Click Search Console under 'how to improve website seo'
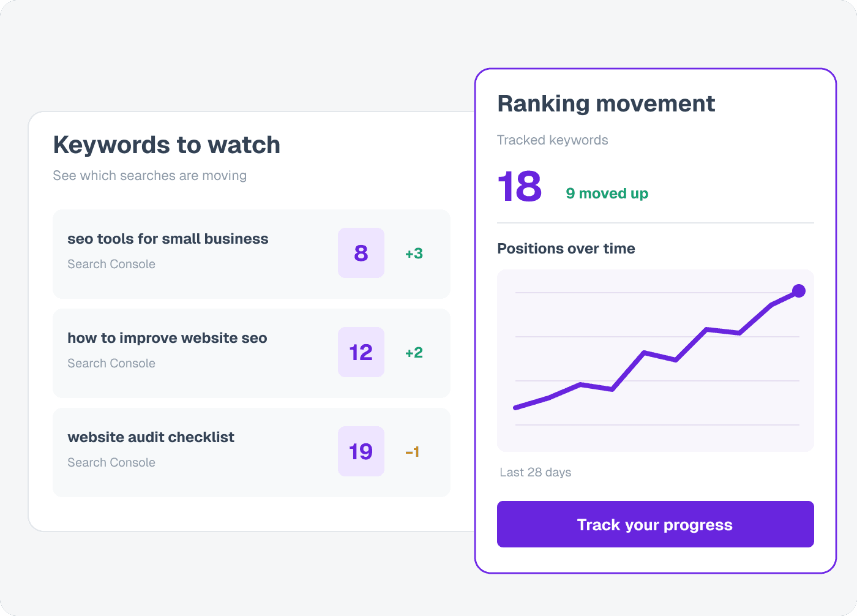The width and height of the screenshot is (857, 616). click(x=111, y=363)
